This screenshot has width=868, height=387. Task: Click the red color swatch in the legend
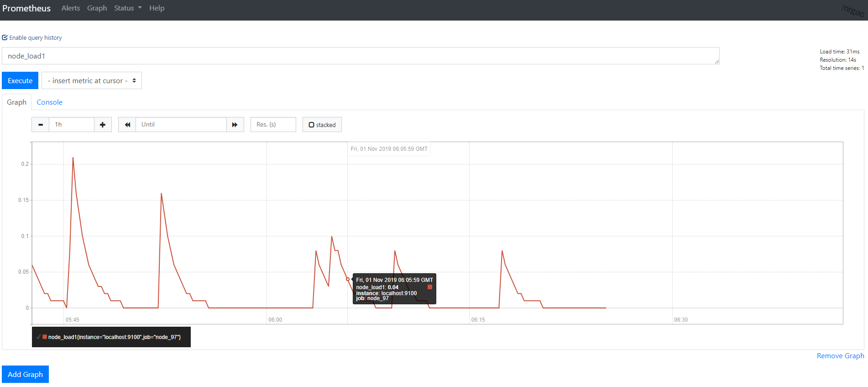click(x=45, y=337)
